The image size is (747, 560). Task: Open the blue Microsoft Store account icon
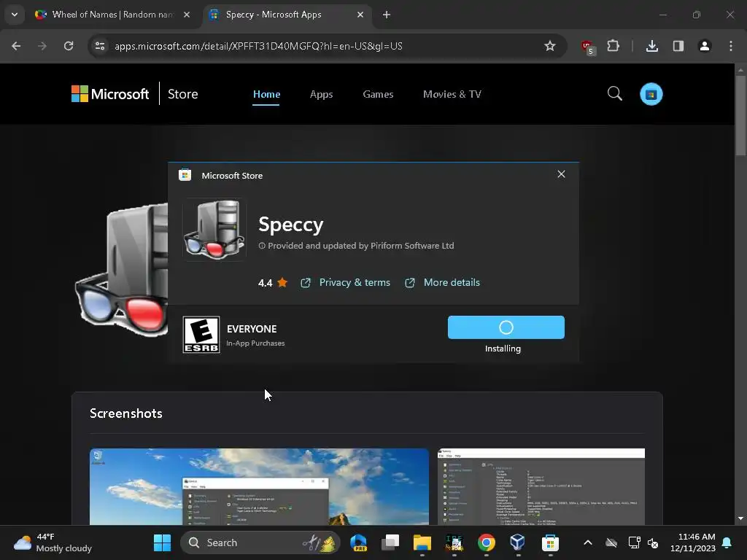click(x=651, y=94)
